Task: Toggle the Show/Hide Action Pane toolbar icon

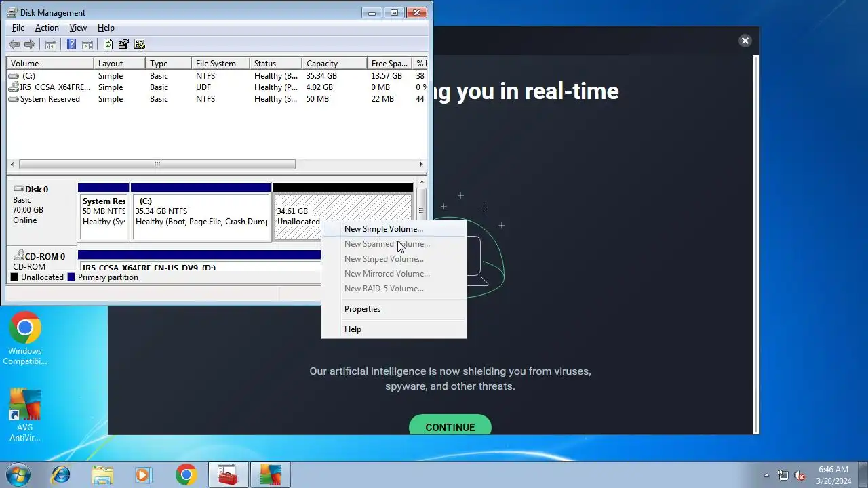Action: (x=87, y=45)
